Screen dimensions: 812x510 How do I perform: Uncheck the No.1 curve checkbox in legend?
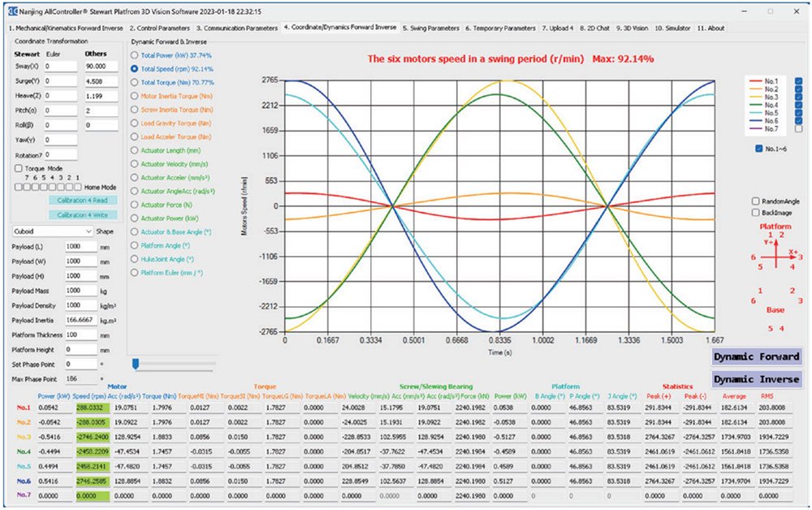797,81
